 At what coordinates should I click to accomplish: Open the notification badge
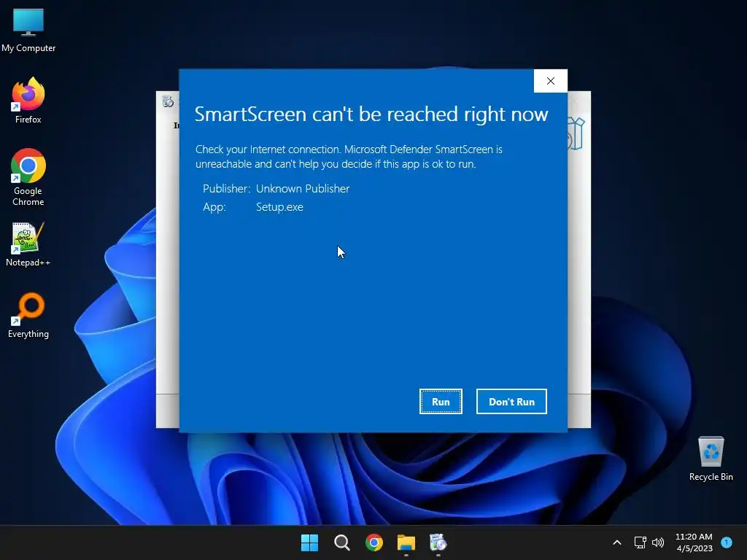pyautogui.click(x=727, y=542)
